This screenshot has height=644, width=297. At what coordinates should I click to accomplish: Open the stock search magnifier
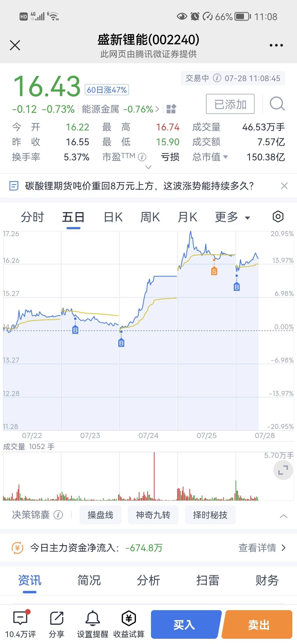[277, 104]
